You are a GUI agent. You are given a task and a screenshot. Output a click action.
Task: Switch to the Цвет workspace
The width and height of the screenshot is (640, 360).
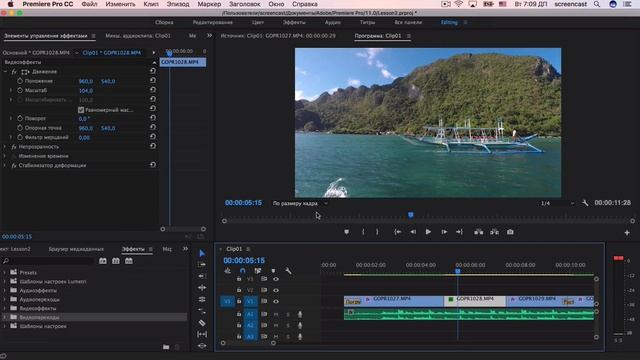tap(258, 22)
